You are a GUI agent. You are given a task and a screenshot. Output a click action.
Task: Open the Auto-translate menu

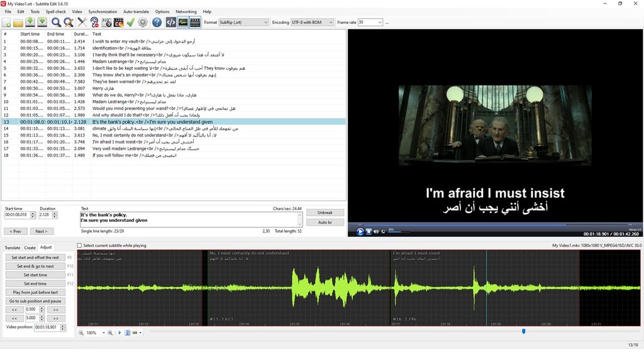pos(136,12)
